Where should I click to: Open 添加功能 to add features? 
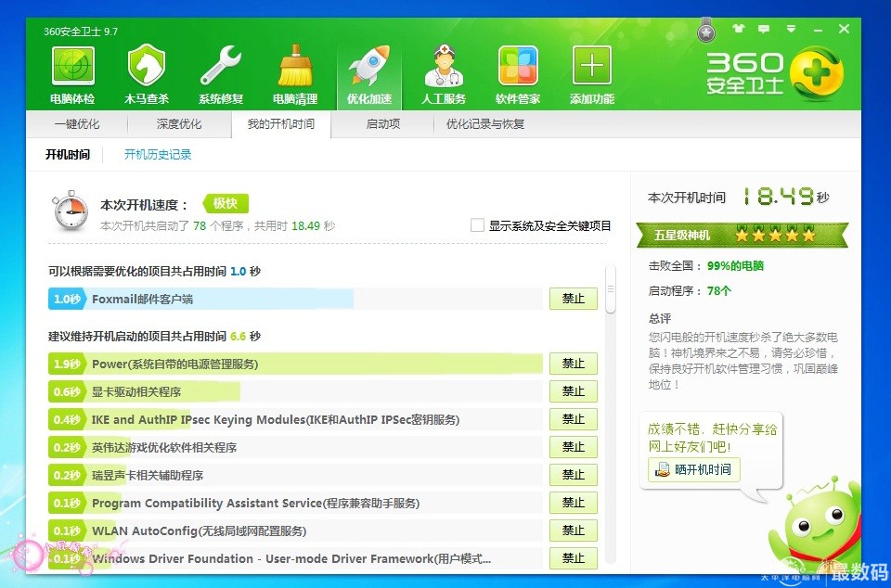pyautogui.click(x=591, y=72)
